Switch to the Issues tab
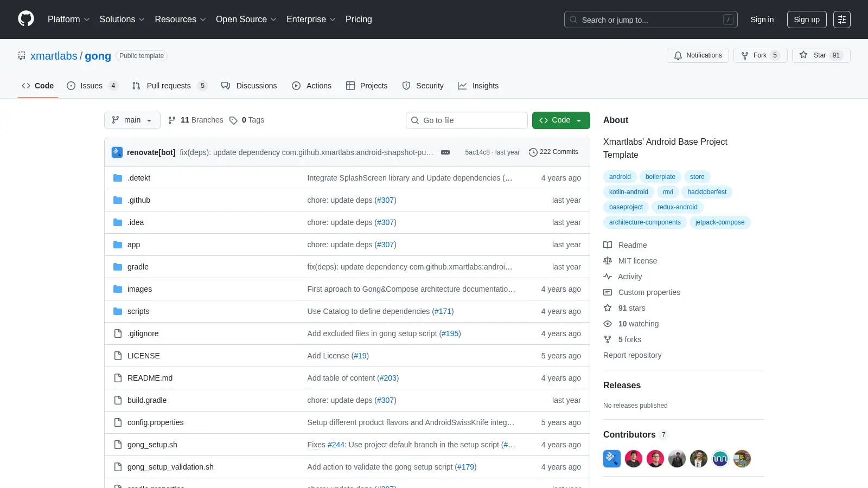Viewport: 868px width, 488px height. pos(92,86)
